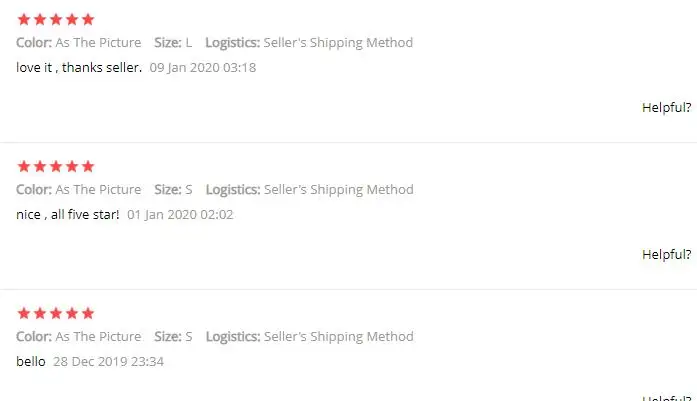Click the "nice , all five star!" review text
Viewport: 697px width, 401px height.
(x=68, y=214)
